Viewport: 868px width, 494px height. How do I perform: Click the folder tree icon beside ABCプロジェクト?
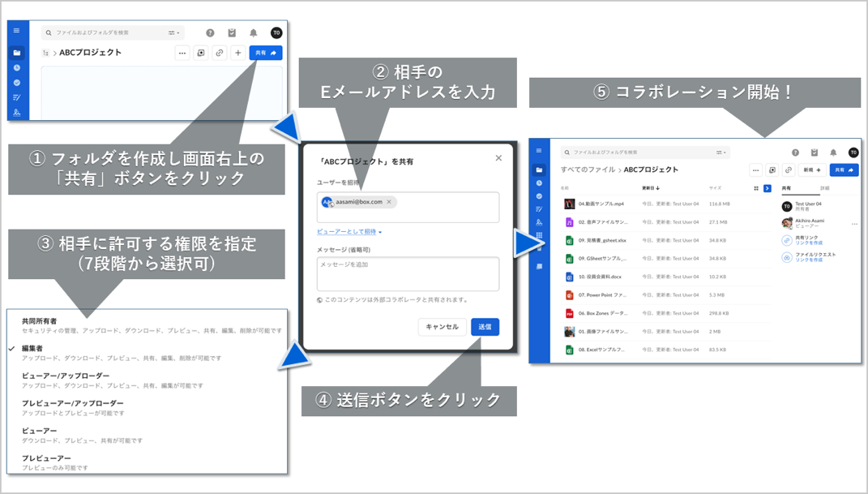coord(46,53)
